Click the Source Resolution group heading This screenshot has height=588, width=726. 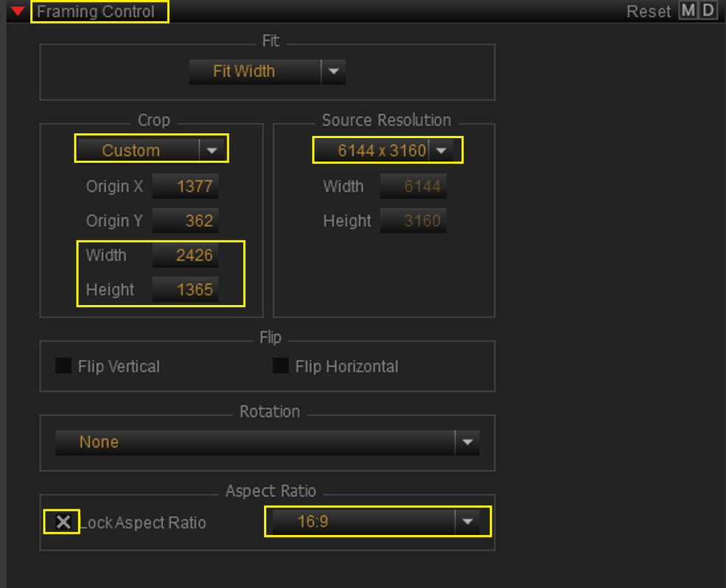387,121
